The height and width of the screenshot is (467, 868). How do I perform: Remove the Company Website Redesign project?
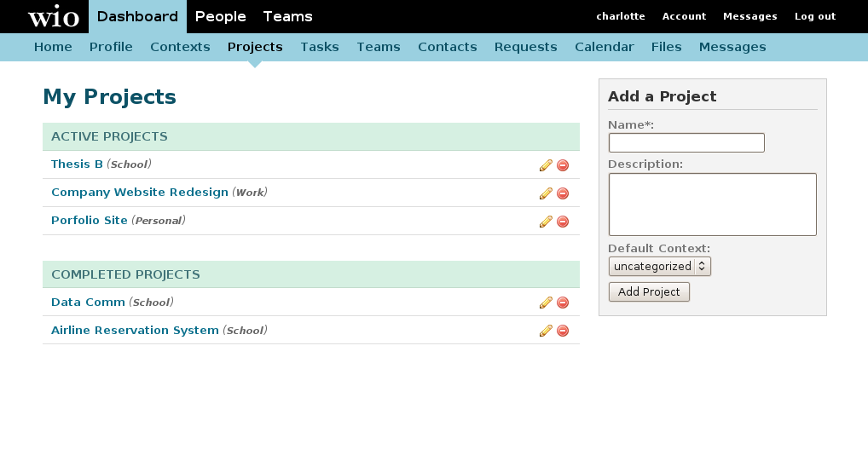pyautogui.click(x=563, y=193)
